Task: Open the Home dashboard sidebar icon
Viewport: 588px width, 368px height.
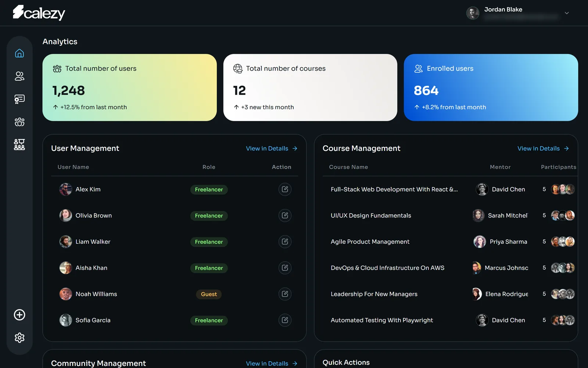Action: [19, 53]
